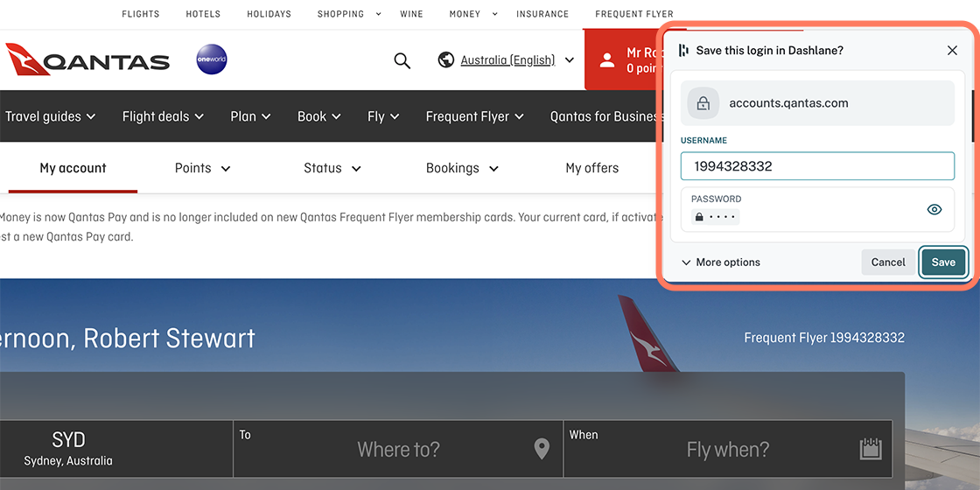Open Insurance in the top bar
This screenshot has width=980, height=490.
542,14
